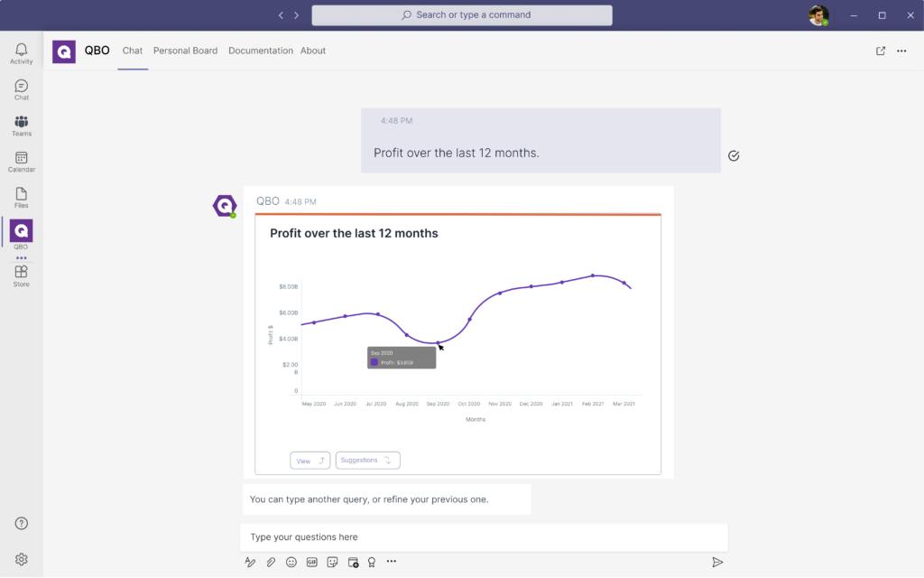
Task: Insert a GIF using the GIF icon
Action: [312, 562]
